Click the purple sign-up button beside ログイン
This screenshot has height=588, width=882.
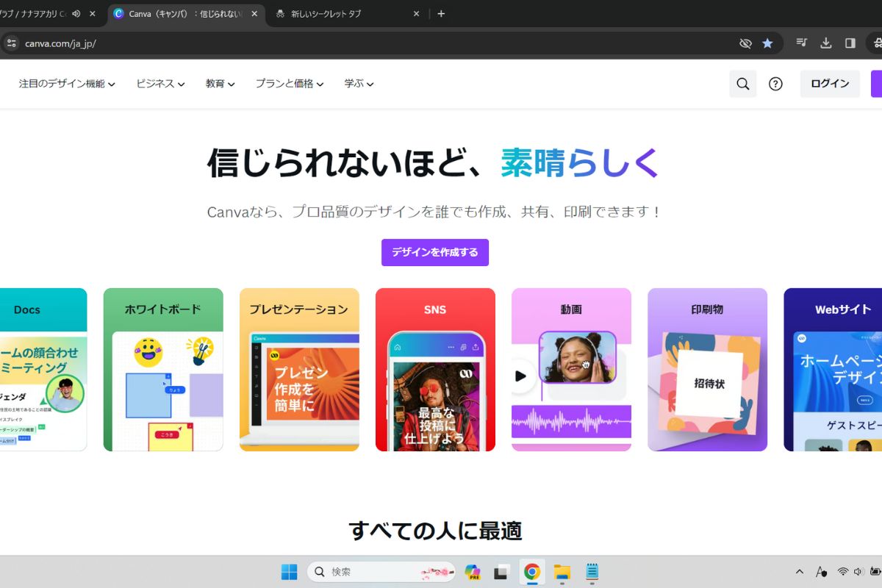[x=876, y=84]
